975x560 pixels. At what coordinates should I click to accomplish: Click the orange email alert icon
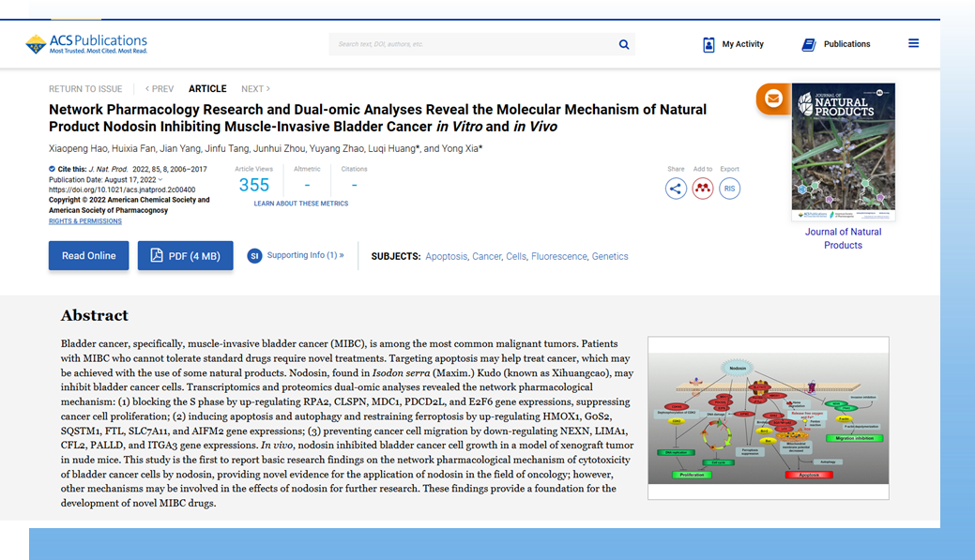click(x=773, y=98)
